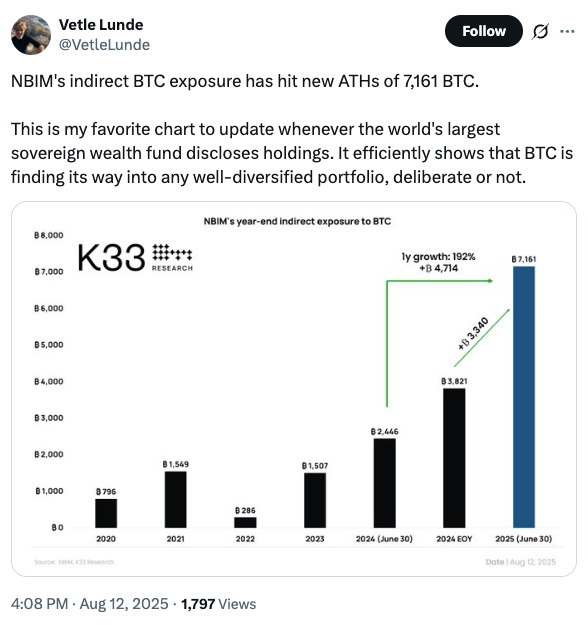Click the 2022 bar labeled 286
588x625 pixels.
pyautogui.click(x=245, y=523)
